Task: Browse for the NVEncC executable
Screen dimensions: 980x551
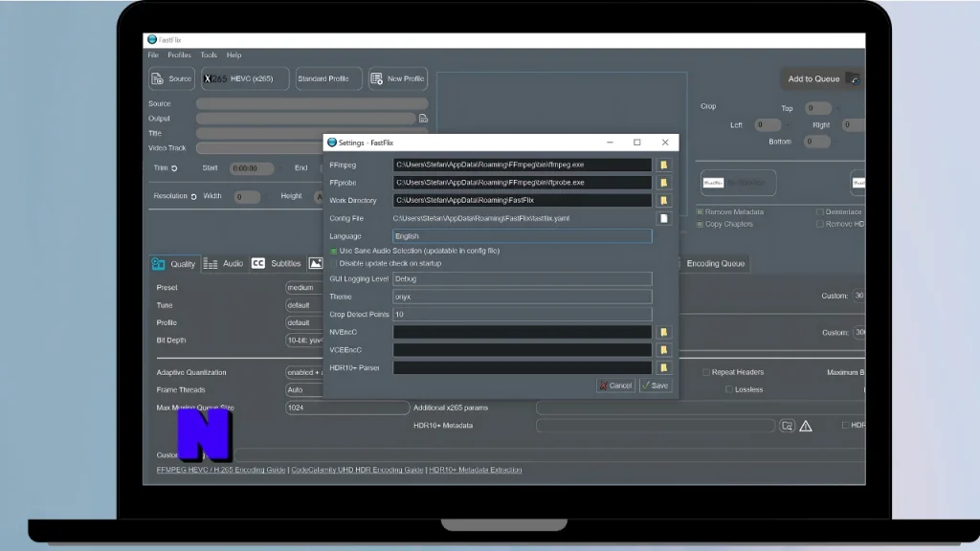Action: tap(664, 332)
